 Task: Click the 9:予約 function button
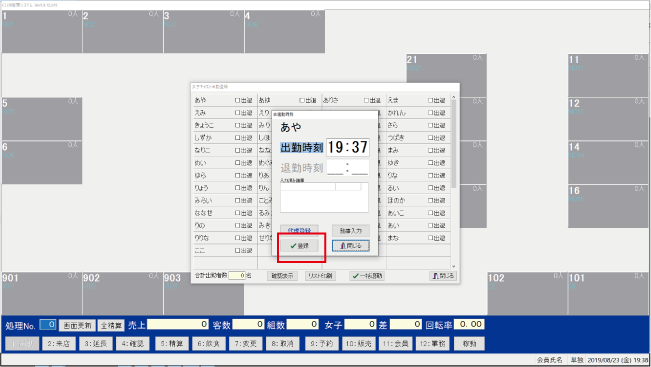click(x=322, y=344)
